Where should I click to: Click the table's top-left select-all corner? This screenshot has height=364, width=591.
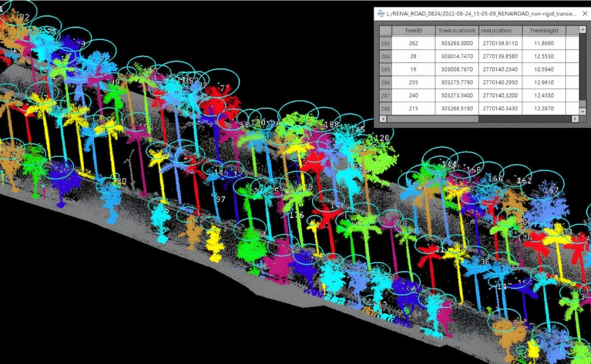tap(385, 30)
